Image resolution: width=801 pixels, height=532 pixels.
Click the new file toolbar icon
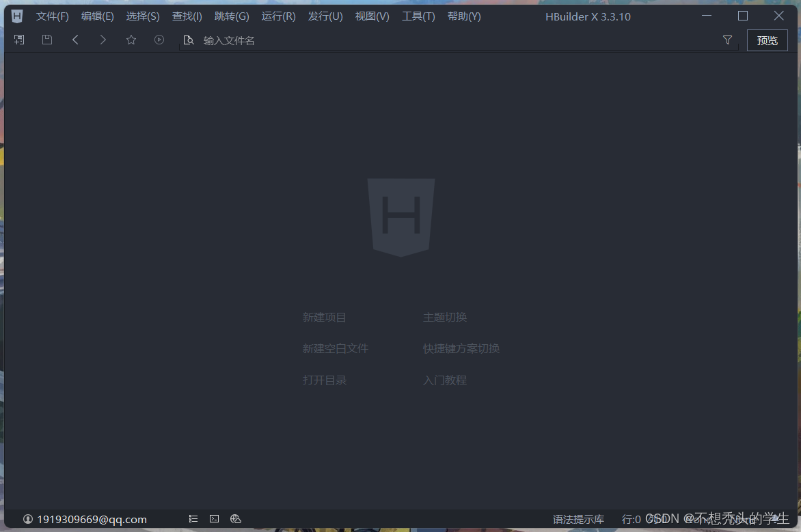(x=19, y=40)
